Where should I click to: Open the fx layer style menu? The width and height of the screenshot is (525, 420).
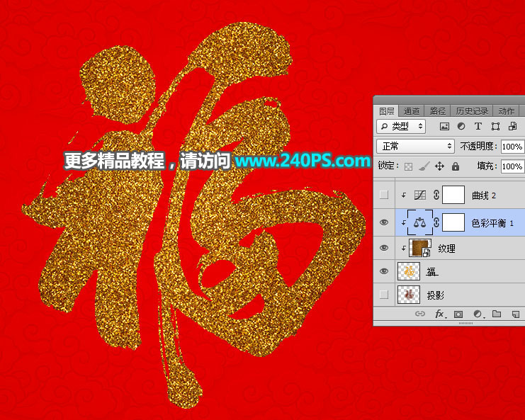(440, 314)
